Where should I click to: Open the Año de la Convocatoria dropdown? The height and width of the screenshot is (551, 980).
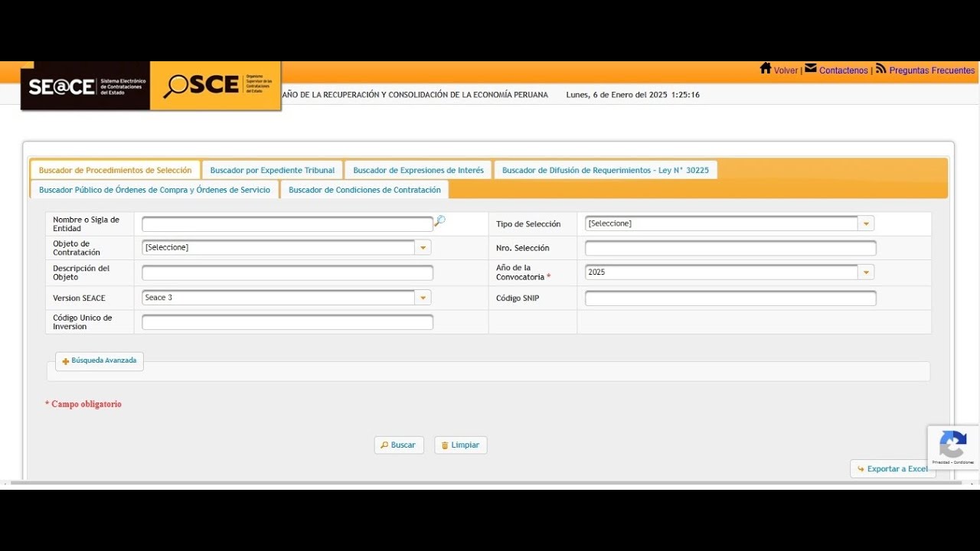730,272
